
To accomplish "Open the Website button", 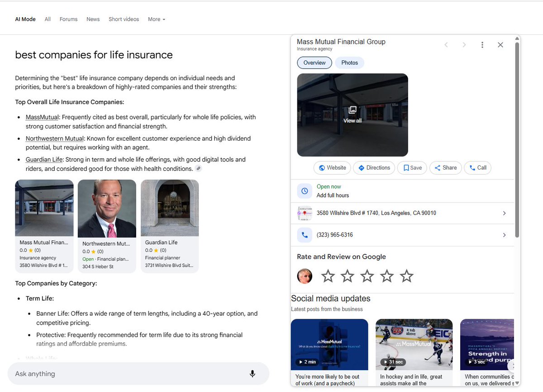I will click(x=333, y=168).
